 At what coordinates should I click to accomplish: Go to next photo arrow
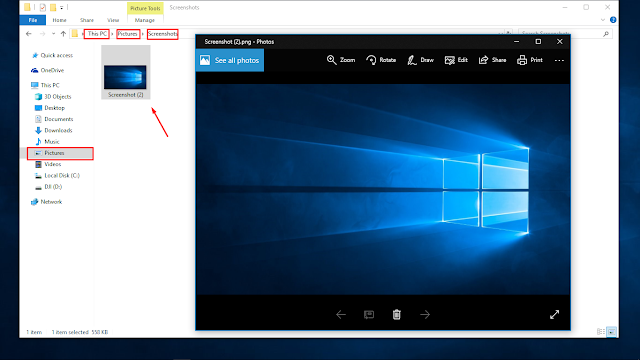pyautogui.click(x=425, y=315)
